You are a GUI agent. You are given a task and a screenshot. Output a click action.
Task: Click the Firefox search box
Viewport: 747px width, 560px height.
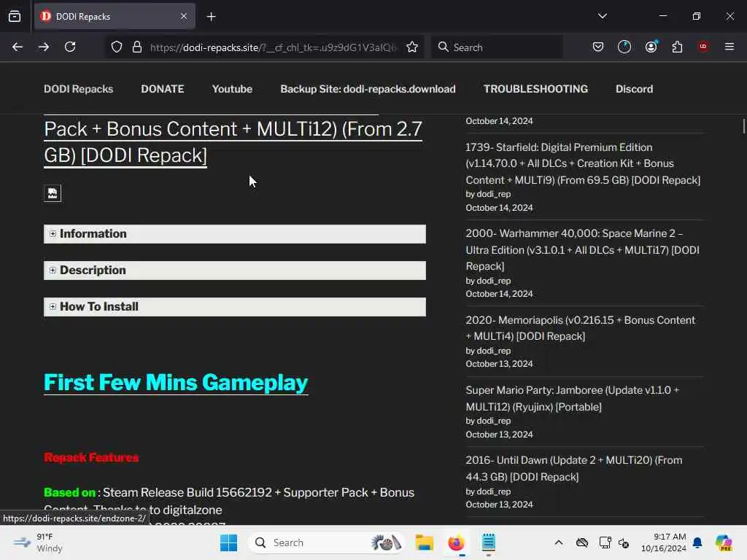pyautogui.click(x=497, y=47)
